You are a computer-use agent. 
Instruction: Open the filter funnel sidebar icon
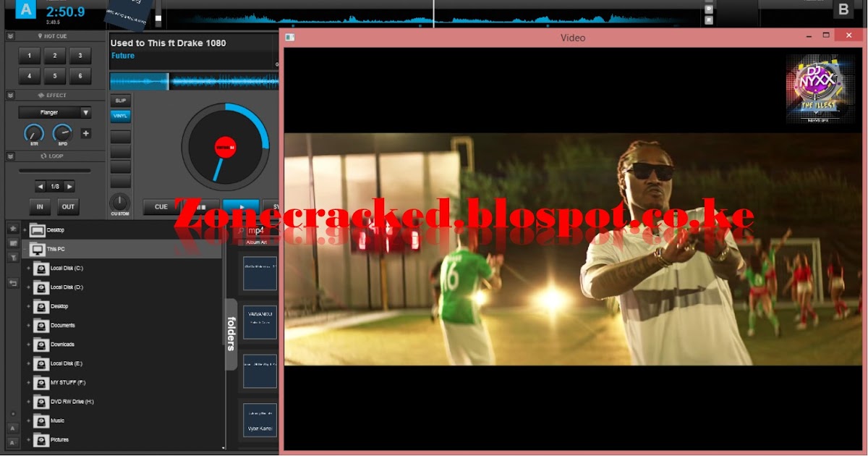point(13,257)
